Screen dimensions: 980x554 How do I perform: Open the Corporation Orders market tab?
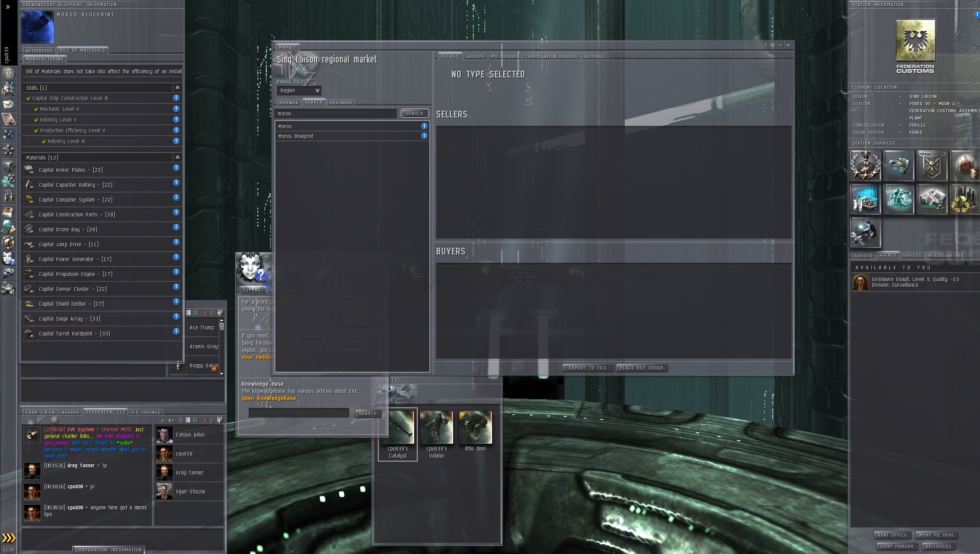point(551,56)
